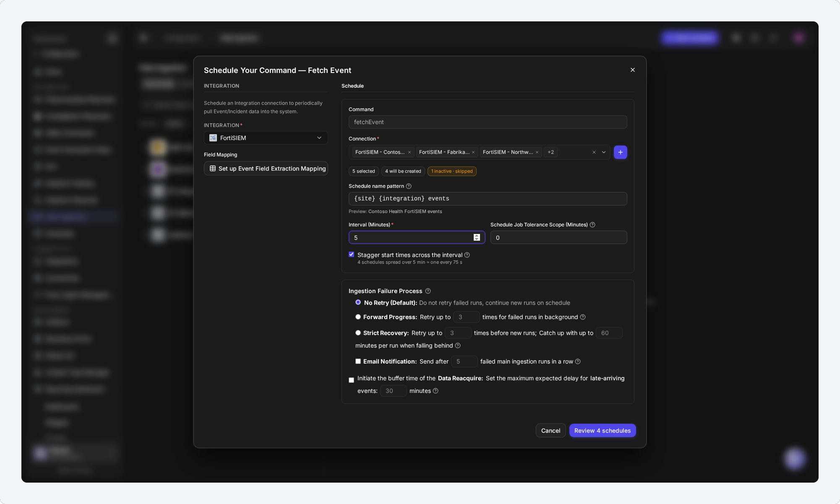Image resolution: width=840 pixels, height=504 pixels.
Task: Click the late-arriving events minutes field
Action: 394,391
